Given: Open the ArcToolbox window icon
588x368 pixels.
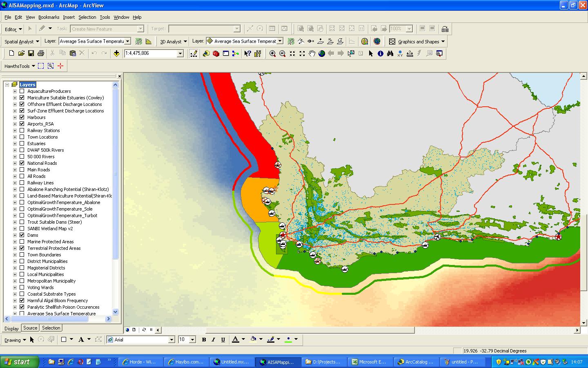Looking at the screenshot, I should [x=216, y=54].
